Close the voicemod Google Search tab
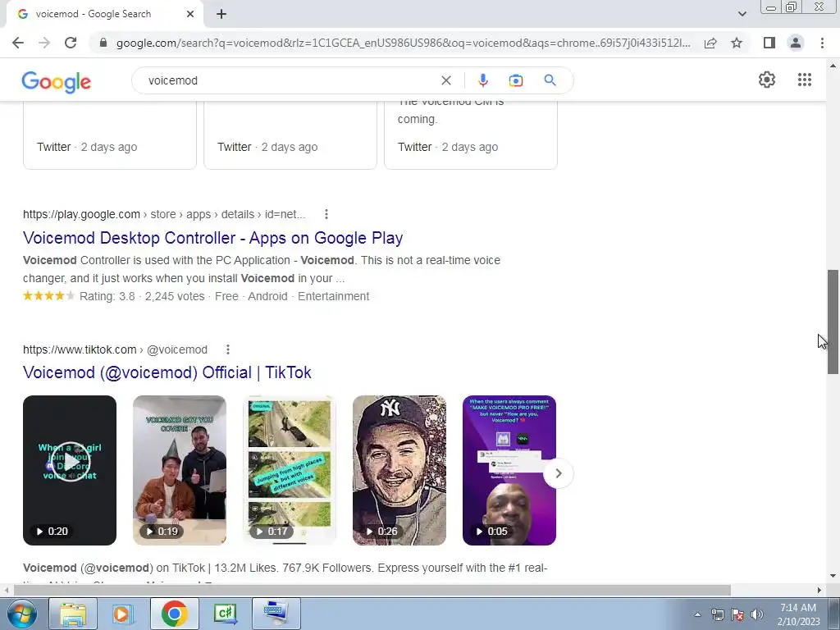The height and width of the screenshot is (630, 840). (190, 14)
